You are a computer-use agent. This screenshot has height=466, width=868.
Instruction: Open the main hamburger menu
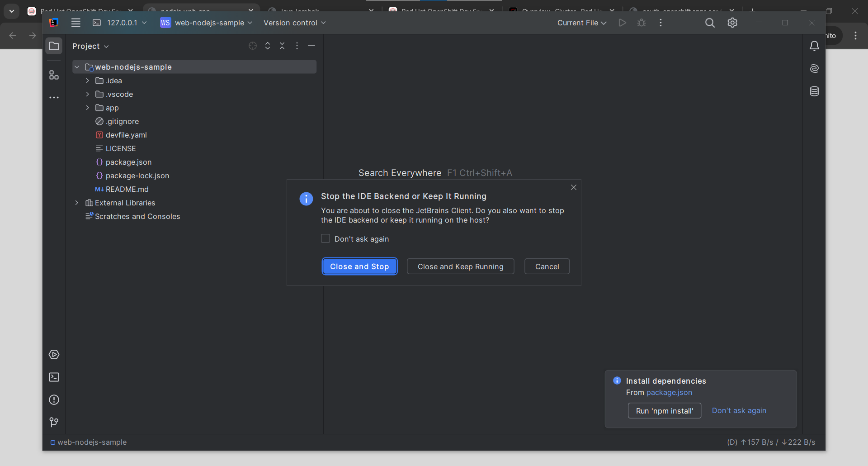pos(75,23)
